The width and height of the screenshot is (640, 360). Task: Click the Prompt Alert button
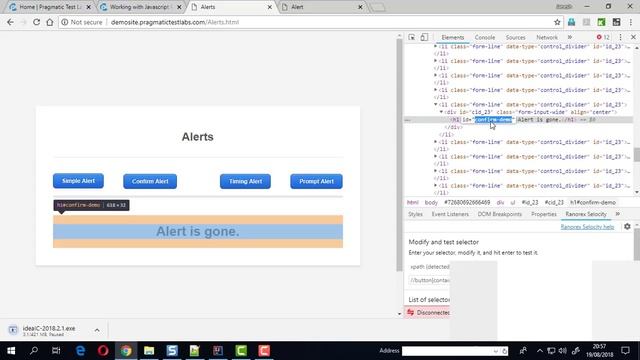(x=316, y=181)
